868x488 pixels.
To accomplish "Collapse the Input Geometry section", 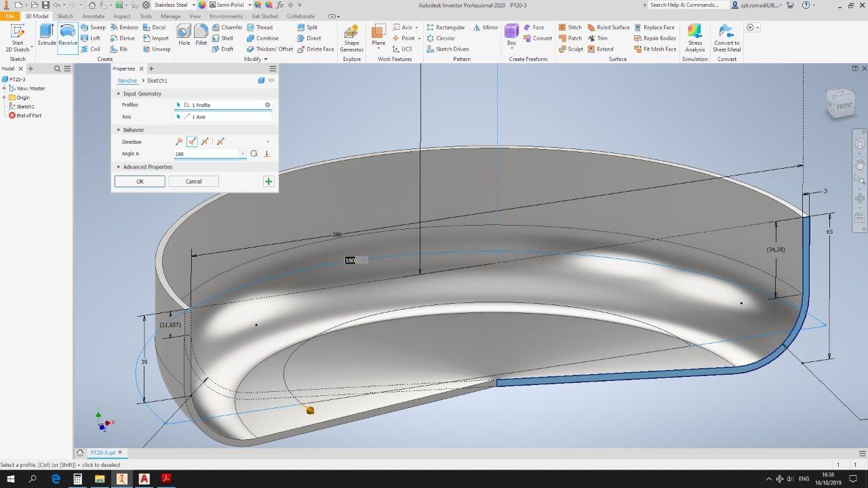I will pos(119,94).
